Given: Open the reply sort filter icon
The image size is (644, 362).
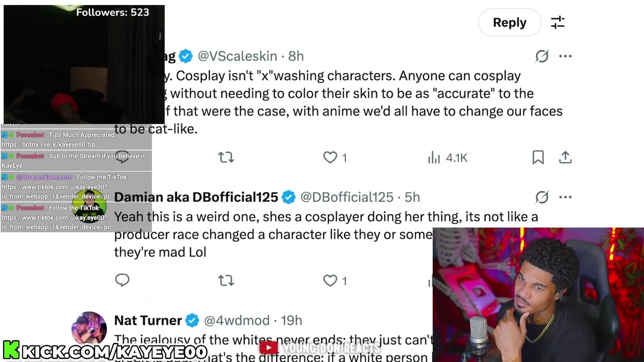Looking at the screenshot, I should point(557,23).
